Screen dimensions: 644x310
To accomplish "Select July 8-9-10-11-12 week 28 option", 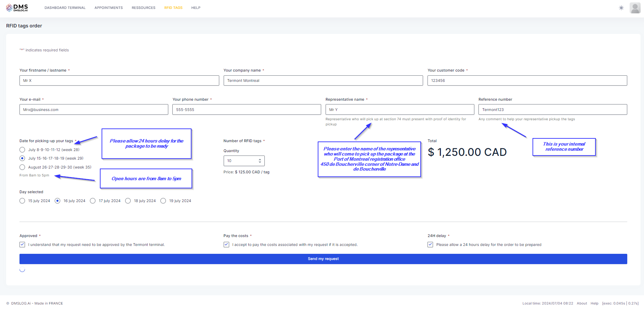I will 22,150.
